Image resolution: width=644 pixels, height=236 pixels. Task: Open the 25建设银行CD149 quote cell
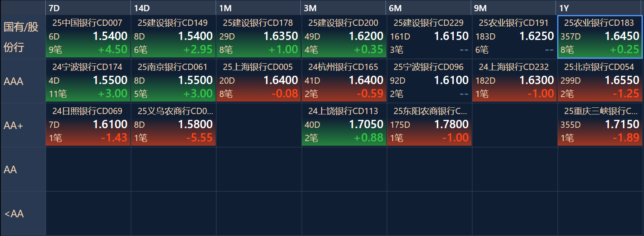pyautogui.click(x=173, y=36)
